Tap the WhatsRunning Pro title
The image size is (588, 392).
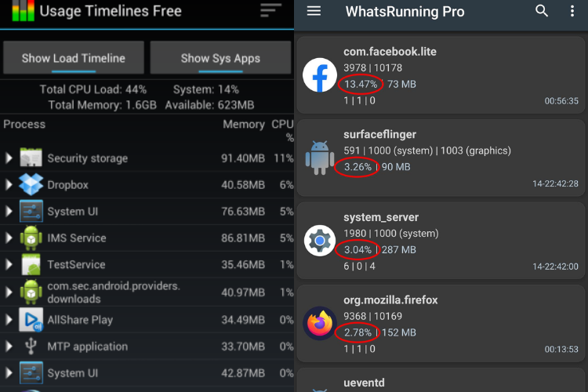click(405, 12)
